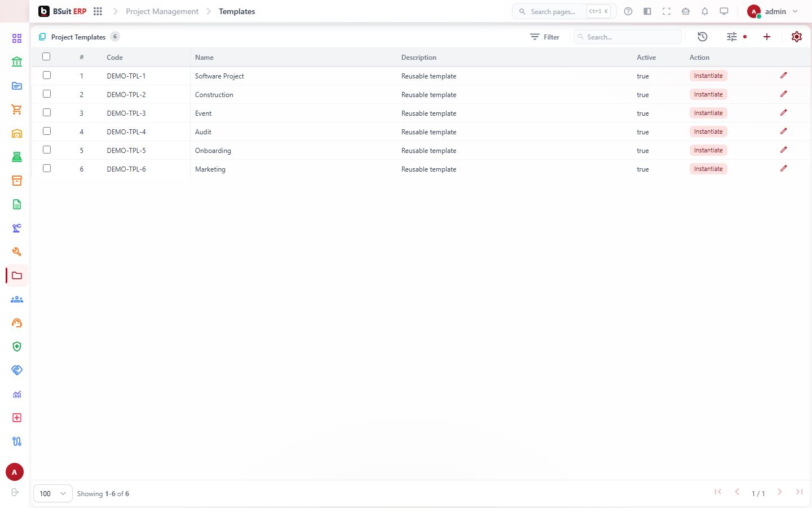Check the DEMO-TPL-1 row checkbox
This screenshot has width=812, height=508.
47,75
